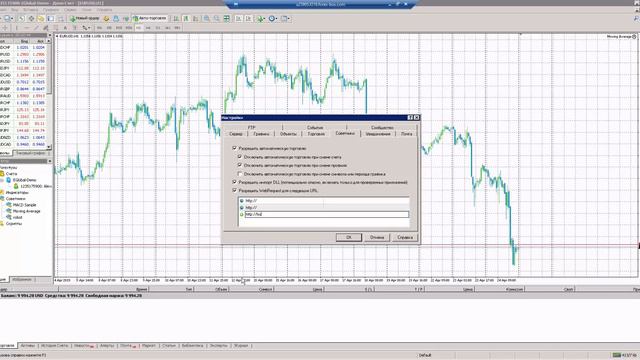
Task: Click the tile windows grid icon
Action: pos(227,18)
